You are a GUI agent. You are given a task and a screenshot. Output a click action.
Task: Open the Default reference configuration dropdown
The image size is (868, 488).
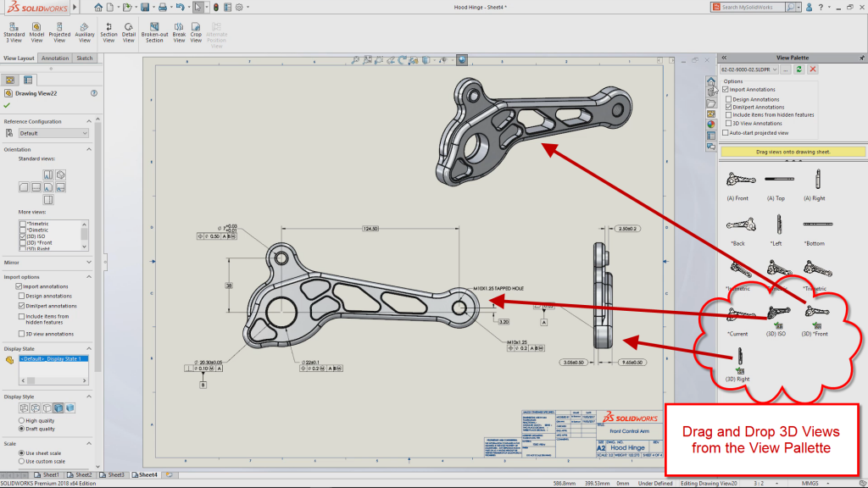pos(53,133)
